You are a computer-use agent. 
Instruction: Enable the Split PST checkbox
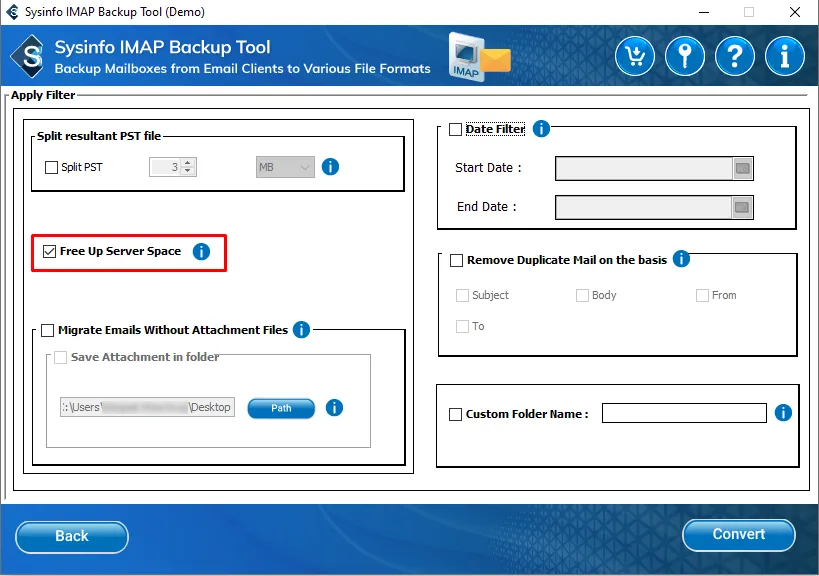52,168
